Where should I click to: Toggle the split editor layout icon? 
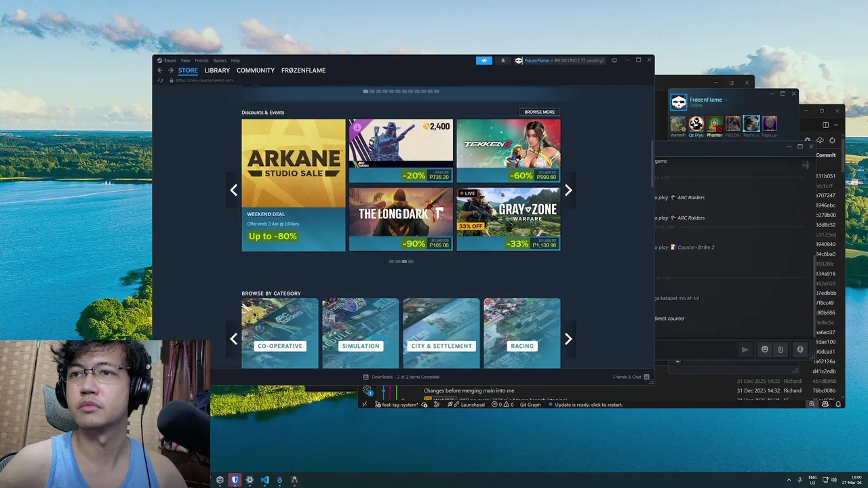pos(825,125)
